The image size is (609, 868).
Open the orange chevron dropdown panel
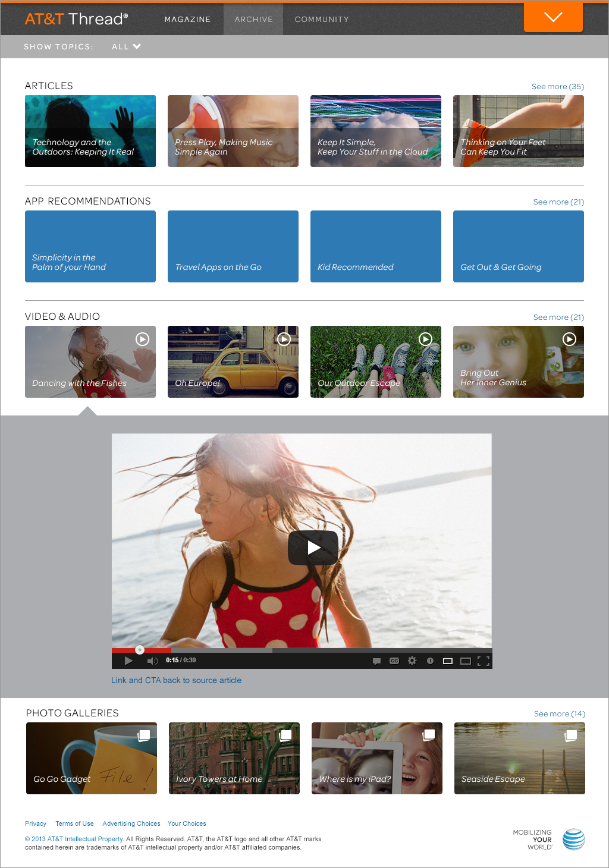click(x=553, y=17)
